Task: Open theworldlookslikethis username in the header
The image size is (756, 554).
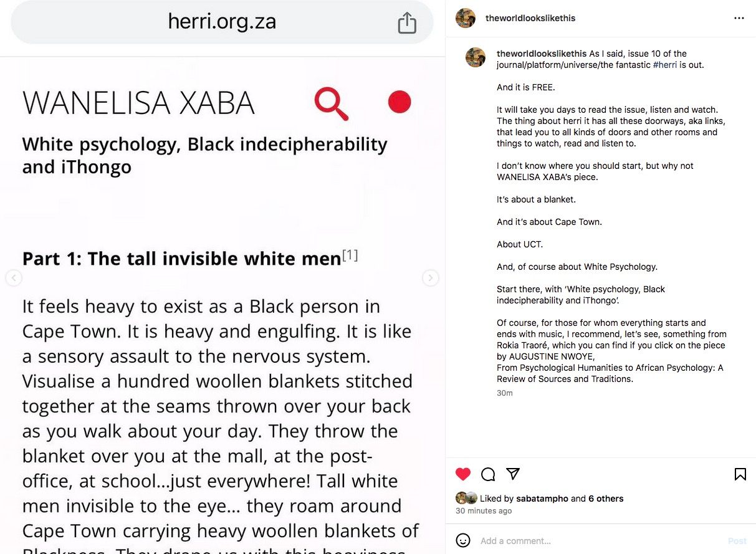Action: click(x=530, y=18)
